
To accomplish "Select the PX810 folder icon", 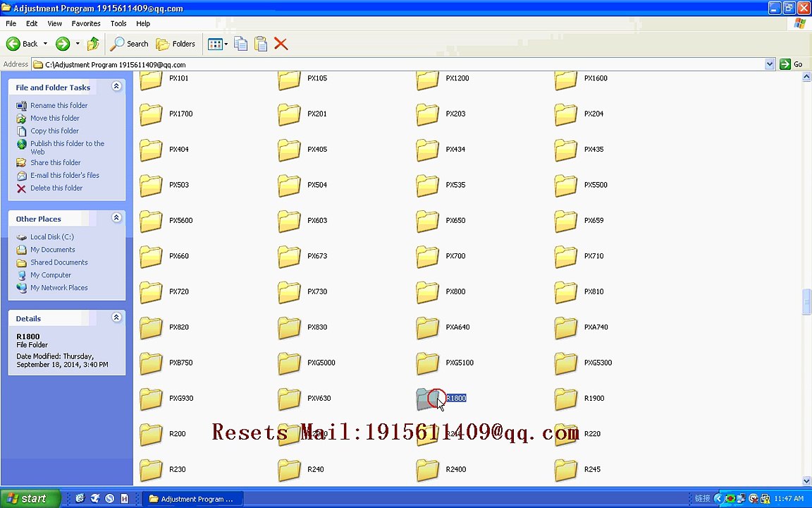I will [566, 292].
